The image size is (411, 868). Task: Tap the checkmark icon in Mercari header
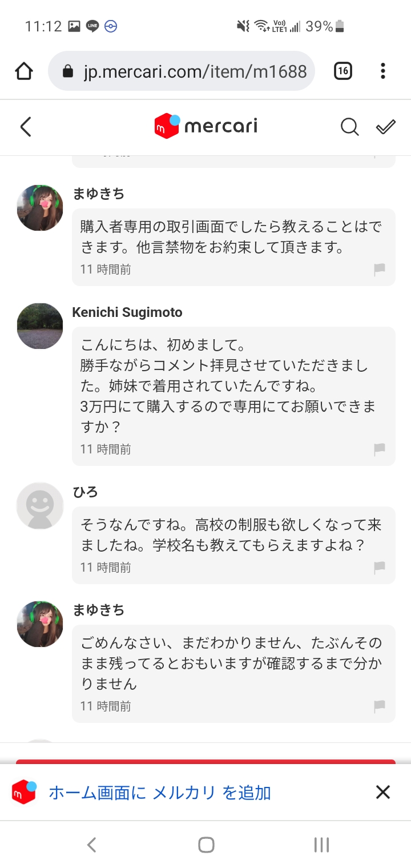386,127
